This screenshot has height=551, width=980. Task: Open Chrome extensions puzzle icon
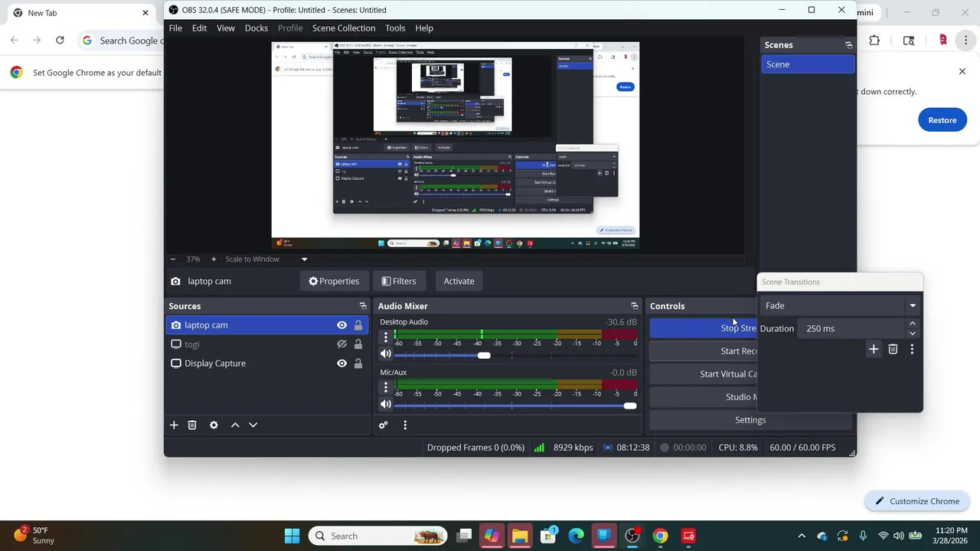point(874,41)
